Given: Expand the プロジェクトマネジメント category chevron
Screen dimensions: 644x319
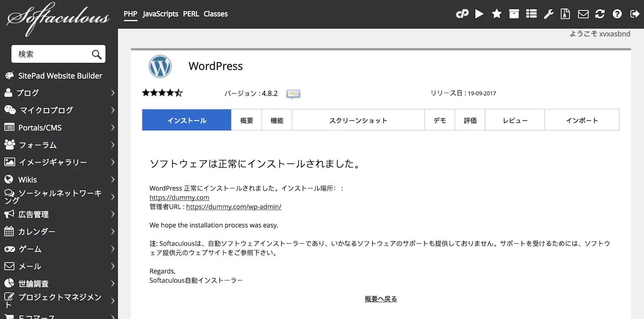Looking at the screenshot, I should pos(112,301).
